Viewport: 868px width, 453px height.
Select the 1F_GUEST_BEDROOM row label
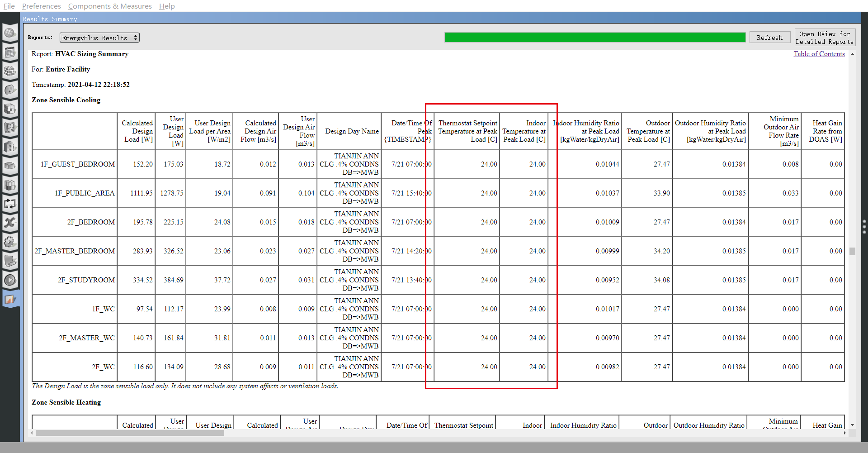coord(78,164)
